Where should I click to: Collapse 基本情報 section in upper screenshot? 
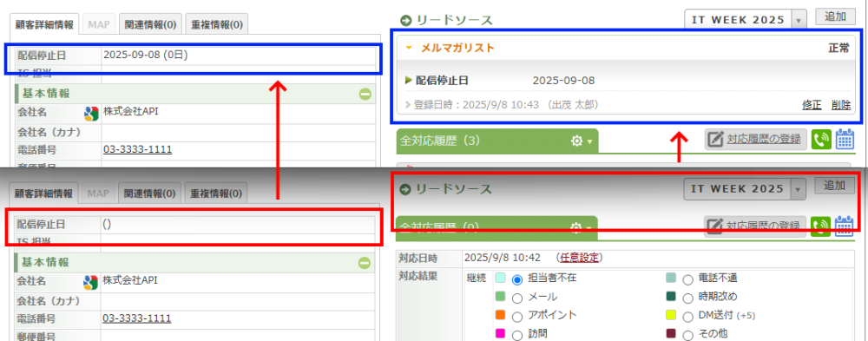point(365,94)
